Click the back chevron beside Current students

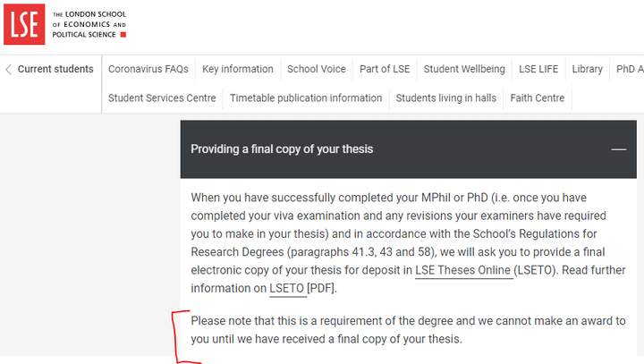pos(8,70)
